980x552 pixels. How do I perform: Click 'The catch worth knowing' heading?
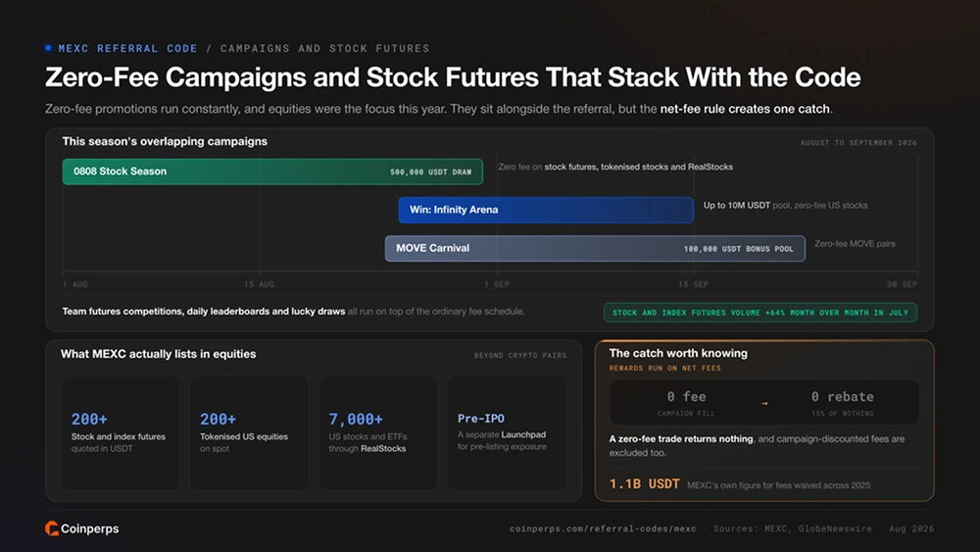tap(678, 353)
